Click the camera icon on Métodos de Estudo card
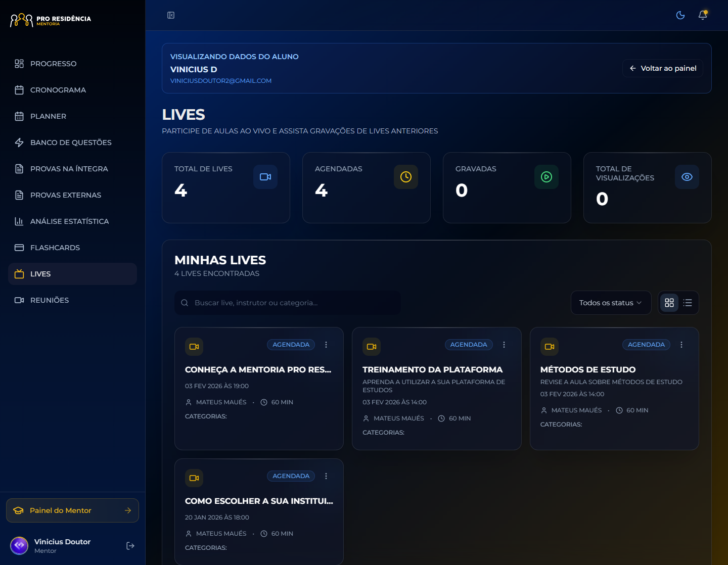The height and width of the screenshot is (565, 728). (550, 347)
